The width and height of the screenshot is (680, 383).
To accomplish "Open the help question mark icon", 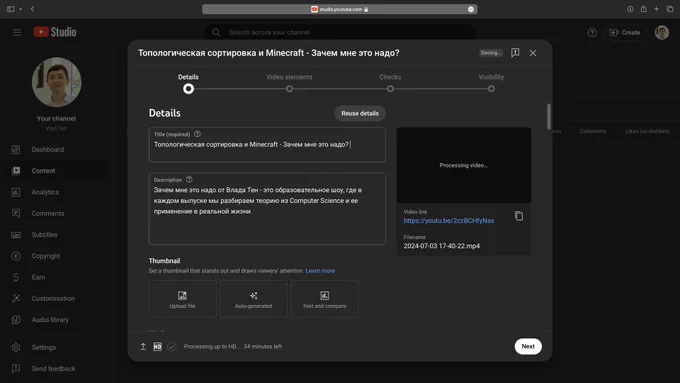I will (x=592, y=33).
